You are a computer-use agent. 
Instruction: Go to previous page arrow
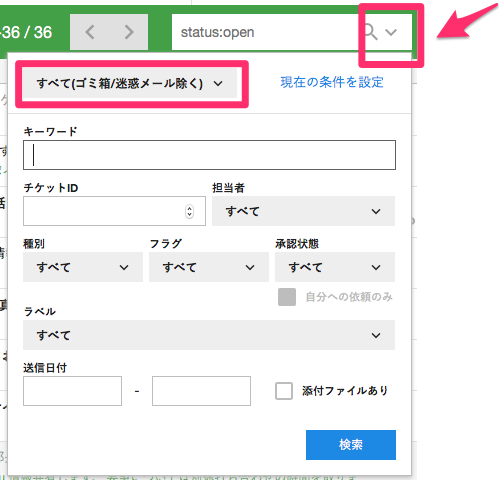pyautogui.click(x=90, y=32)
